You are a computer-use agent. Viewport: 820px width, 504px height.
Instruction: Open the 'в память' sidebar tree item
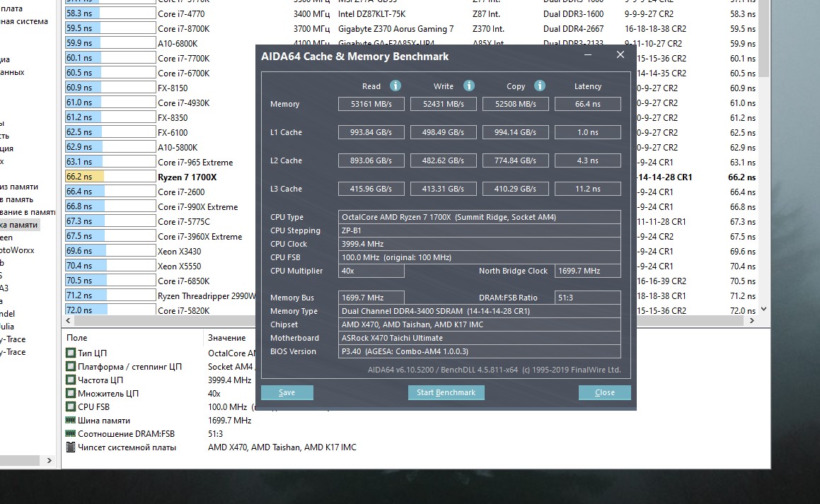pos(17,199)
